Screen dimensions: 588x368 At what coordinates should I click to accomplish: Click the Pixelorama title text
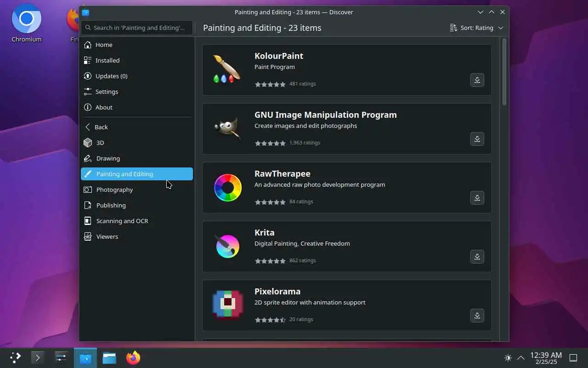pos(277,291)
